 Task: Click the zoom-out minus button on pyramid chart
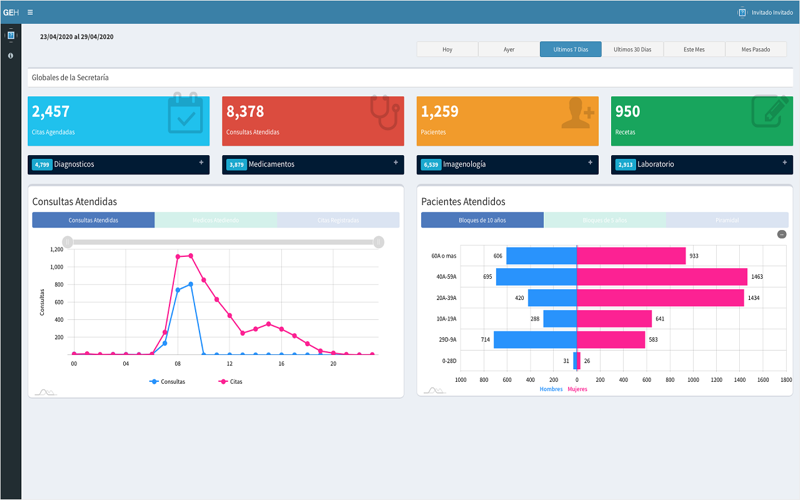point(781,234)
